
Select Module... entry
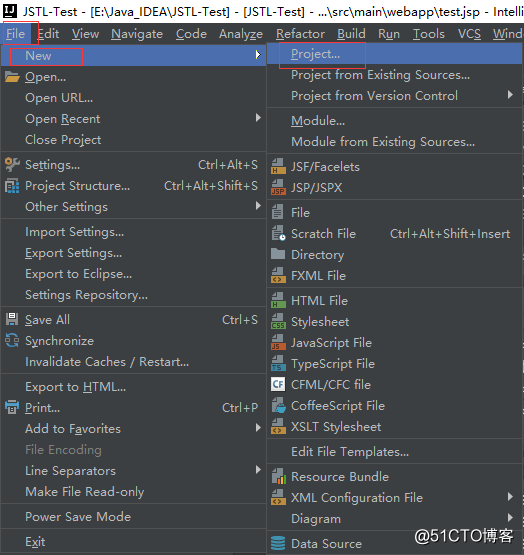[x=394, y=121]
